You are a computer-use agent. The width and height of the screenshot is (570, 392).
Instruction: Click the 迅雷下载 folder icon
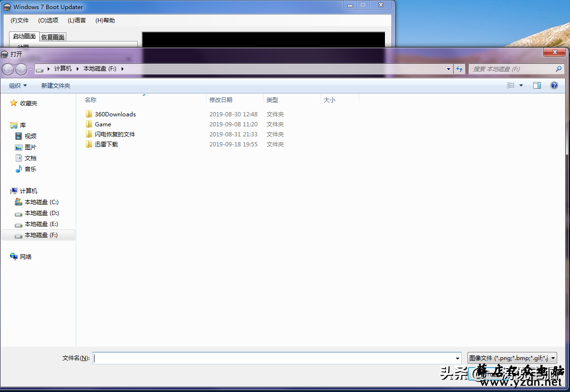tap(89, 144)
